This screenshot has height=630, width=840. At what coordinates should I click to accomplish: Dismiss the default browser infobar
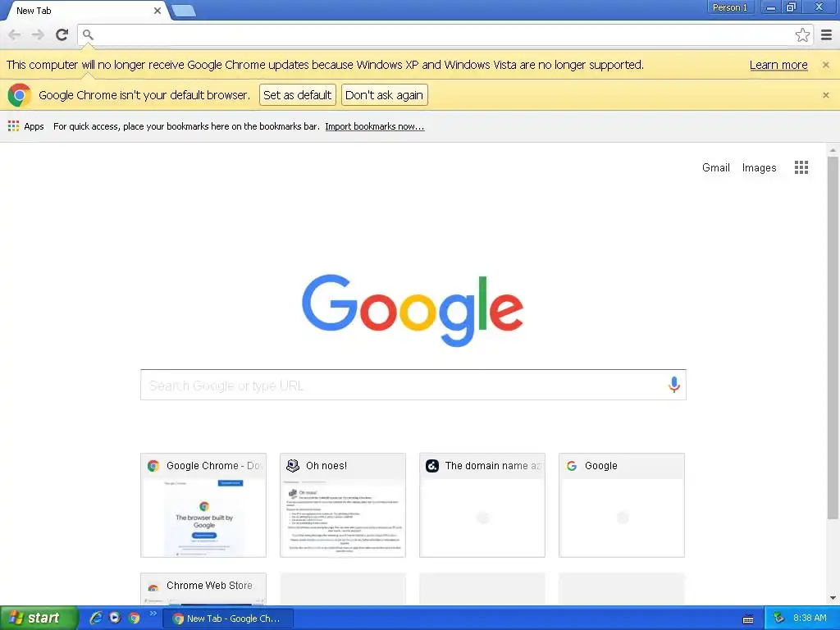point(825,95)
